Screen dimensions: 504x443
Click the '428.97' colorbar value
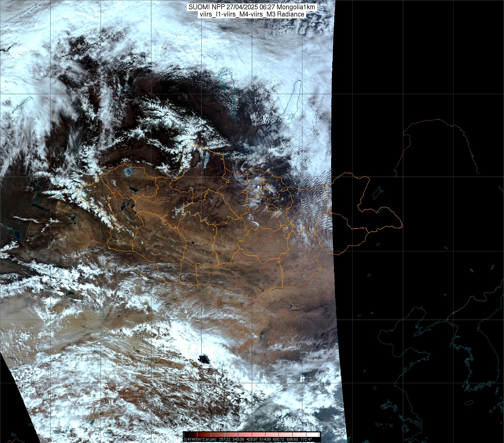252,440
